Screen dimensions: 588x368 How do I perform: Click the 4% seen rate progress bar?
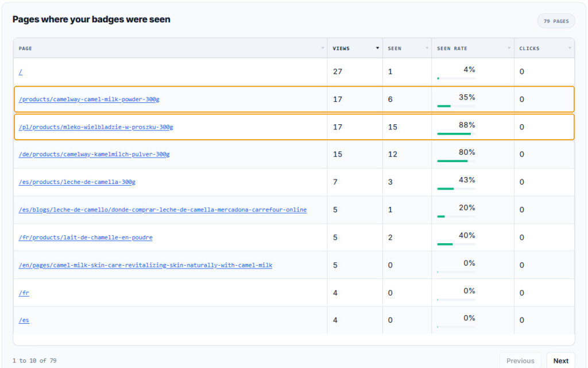pos(456,78)
